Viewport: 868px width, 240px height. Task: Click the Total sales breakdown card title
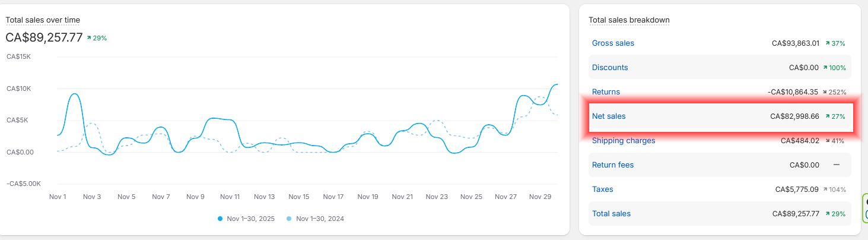click(629, 20)
